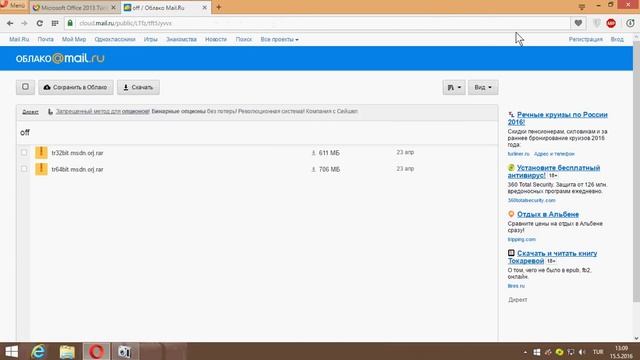The image size is (640, 360).
Task: Switch to Microsoft Office 2013 tab
Action: pos(74,7)
